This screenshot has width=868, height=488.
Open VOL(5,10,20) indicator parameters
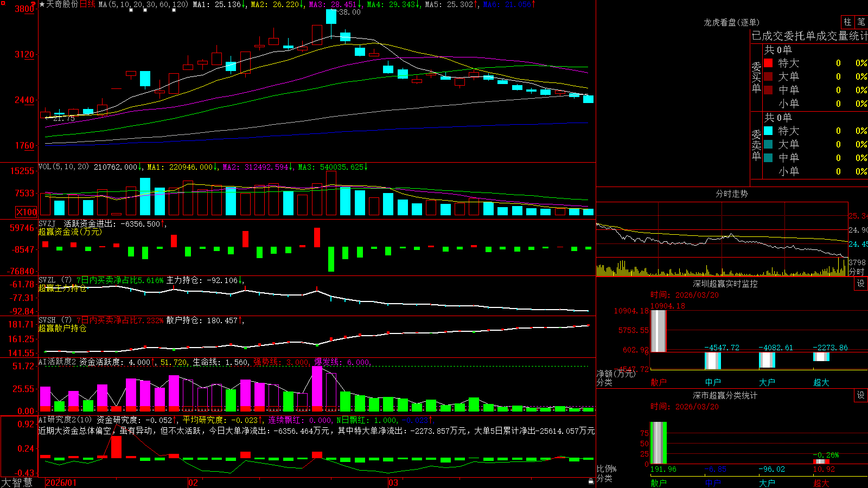click(x=64, y=166)
